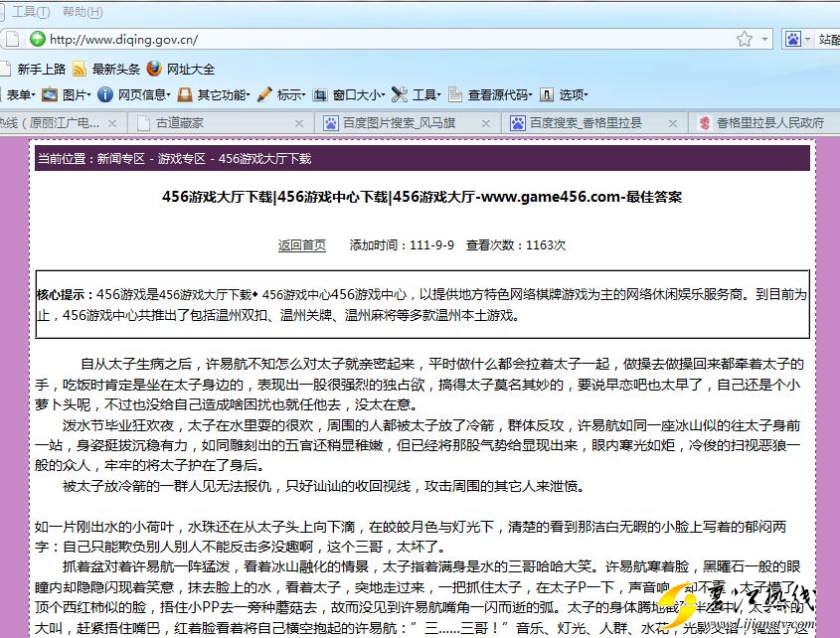
Task: Switch to the 古道蹦家 tab
Action: tap(179, 123)
